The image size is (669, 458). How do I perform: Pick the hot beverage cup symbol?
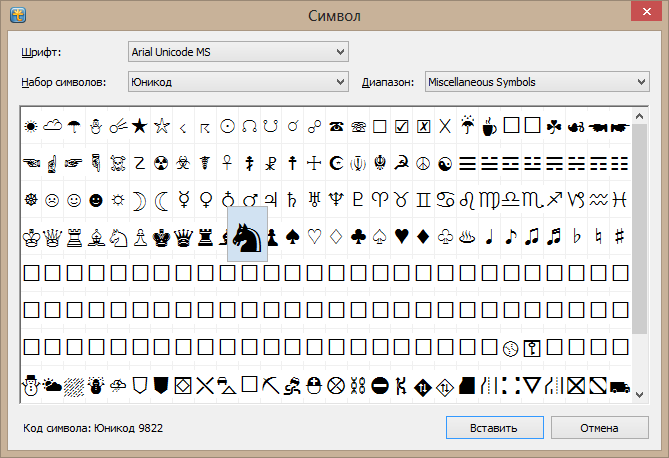click(x=489, y=126)
